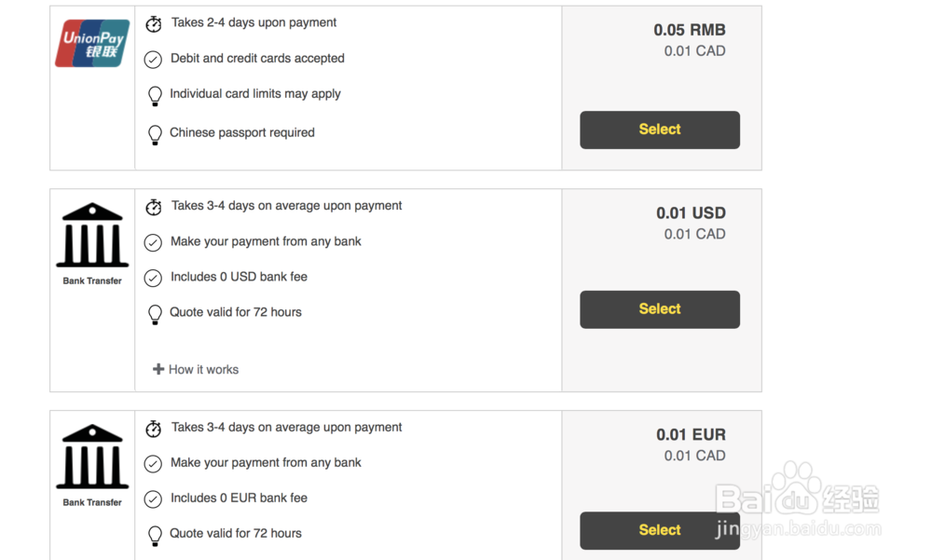Viewport: 932px width, 560px height.
Task: Click the UnionPay logo
Action: [x=92, y=44]
